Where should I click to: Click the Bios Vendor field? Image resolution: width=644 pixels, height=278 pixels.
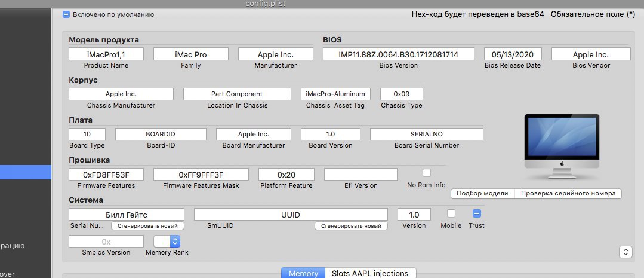[591, 54]
